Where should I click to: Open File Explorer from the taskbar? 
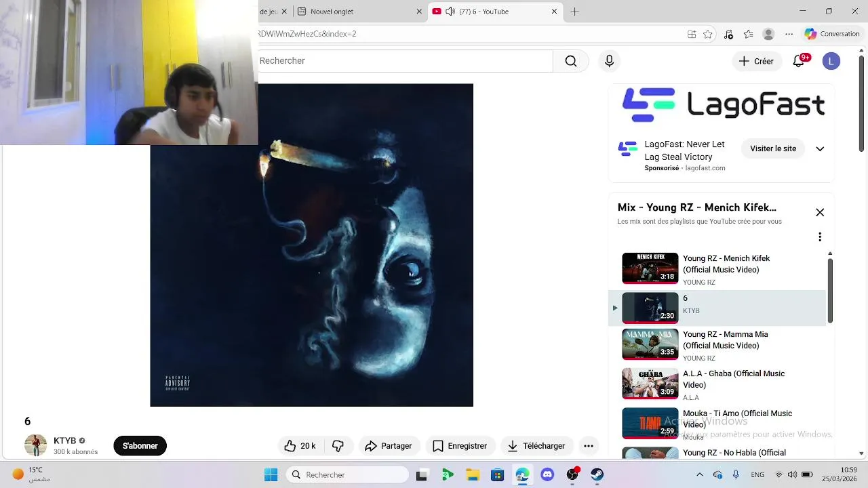click(472, 474)
